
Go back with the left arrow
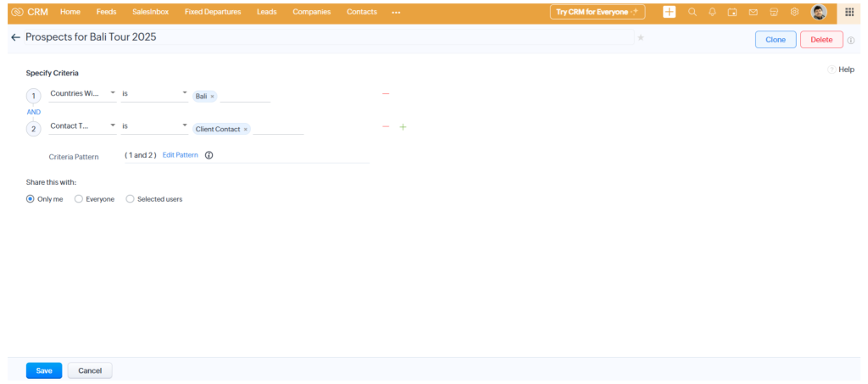pos(15,37)
